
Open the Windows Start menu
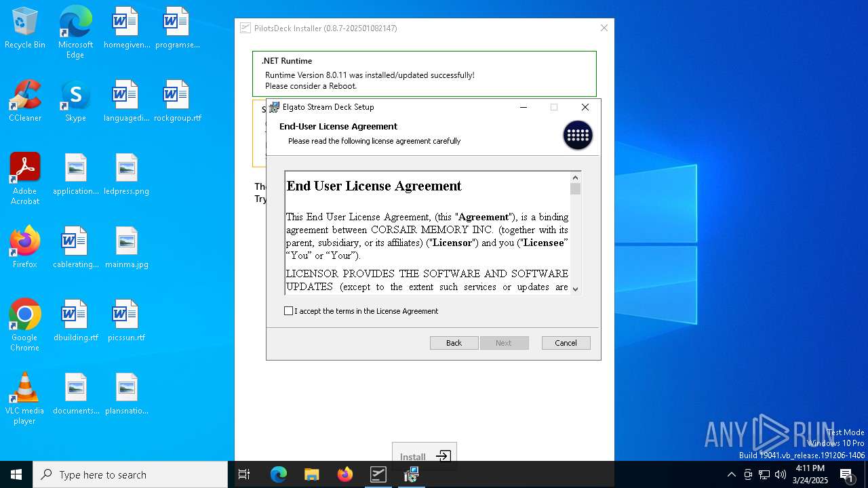16,474
